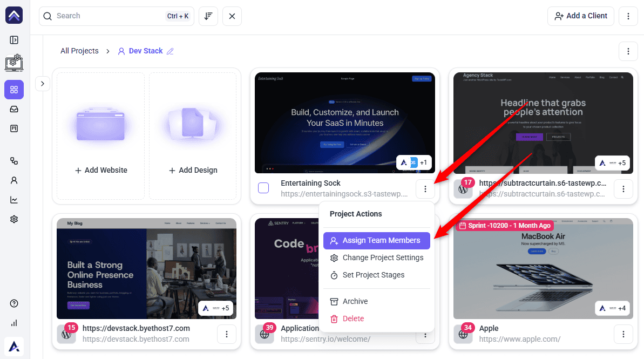The image size is (644, 359).
Task: Open the Agency Stack site thumbnail
Action: (543, 123)
